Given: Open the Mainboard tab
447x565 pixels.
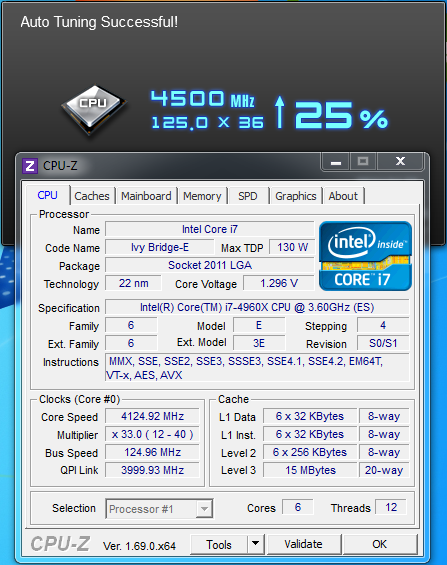Looking at the screenshot, I should (x=146, y=196).
